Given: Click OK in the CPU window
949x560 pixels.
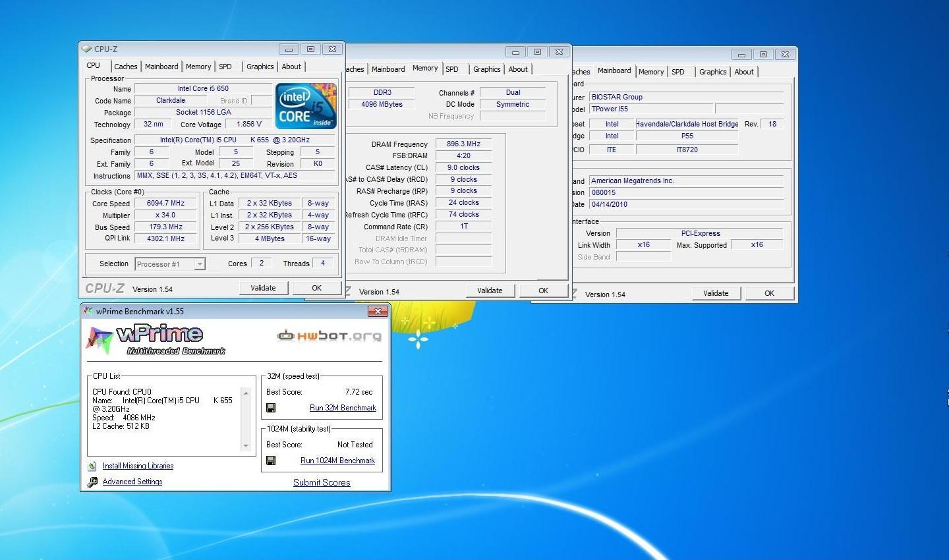Looking at the screenshot, I should tap(316, 288).
